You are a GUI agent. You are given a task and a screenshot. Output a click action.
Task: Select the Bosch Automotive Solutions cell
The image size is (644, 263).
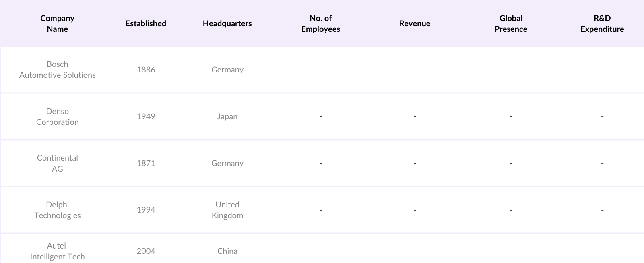(x=58, y=70)
